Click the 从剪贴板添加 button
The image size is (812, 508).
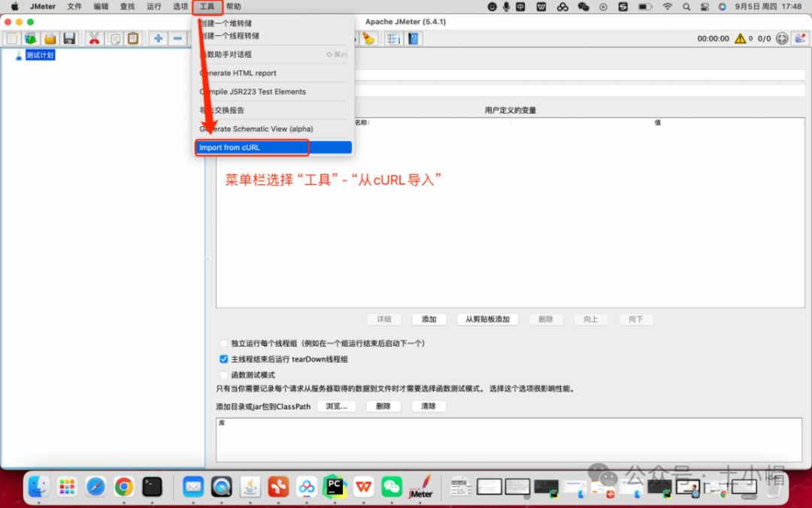487,319
